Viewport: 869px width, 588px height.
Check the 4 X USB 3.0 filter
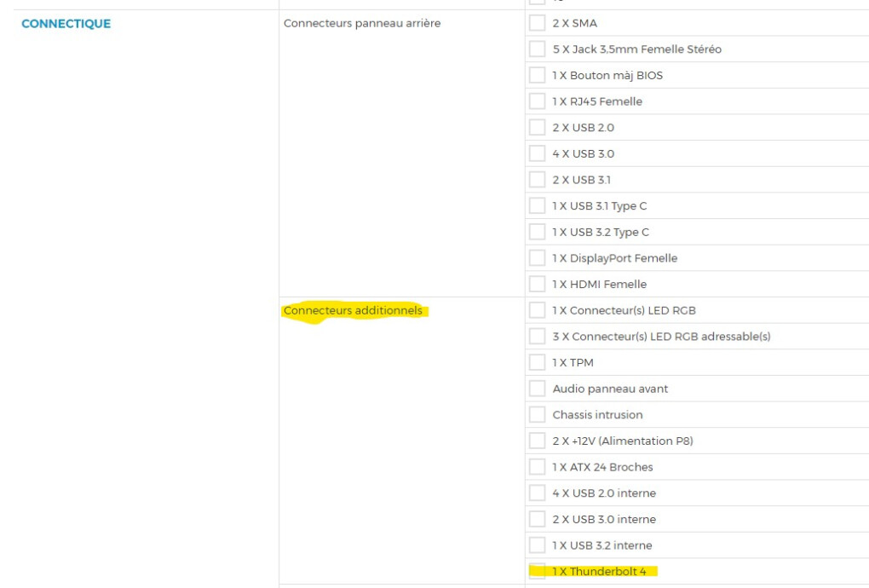point(537,153)
